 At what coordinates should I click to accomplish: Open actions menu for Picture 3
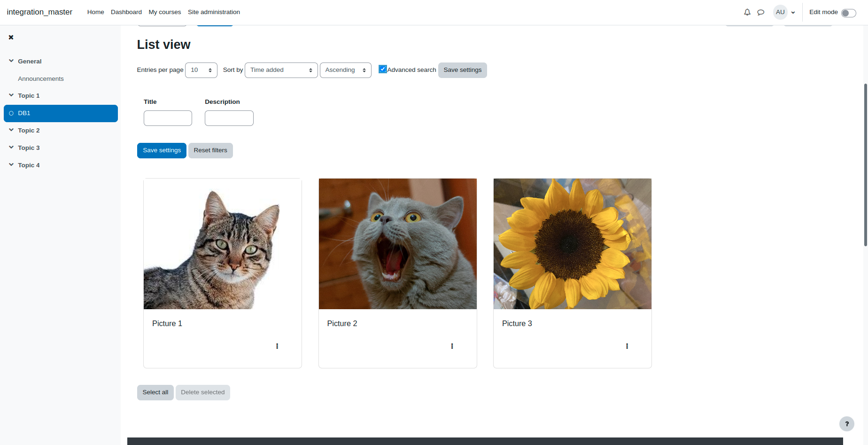click(x=627, y=346)
